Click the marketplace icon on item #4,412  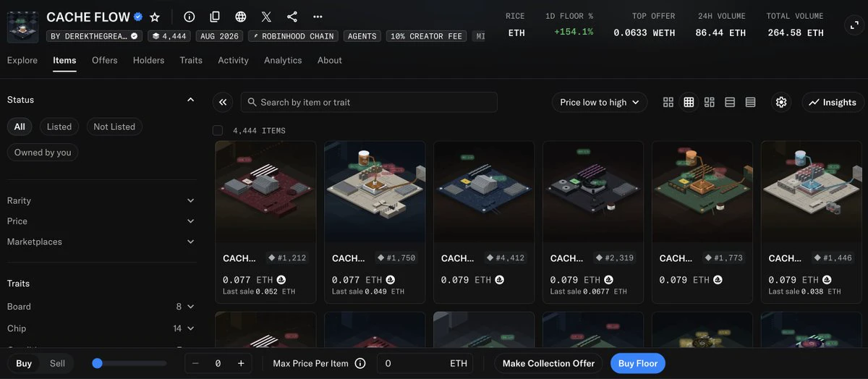coord(500,279)
